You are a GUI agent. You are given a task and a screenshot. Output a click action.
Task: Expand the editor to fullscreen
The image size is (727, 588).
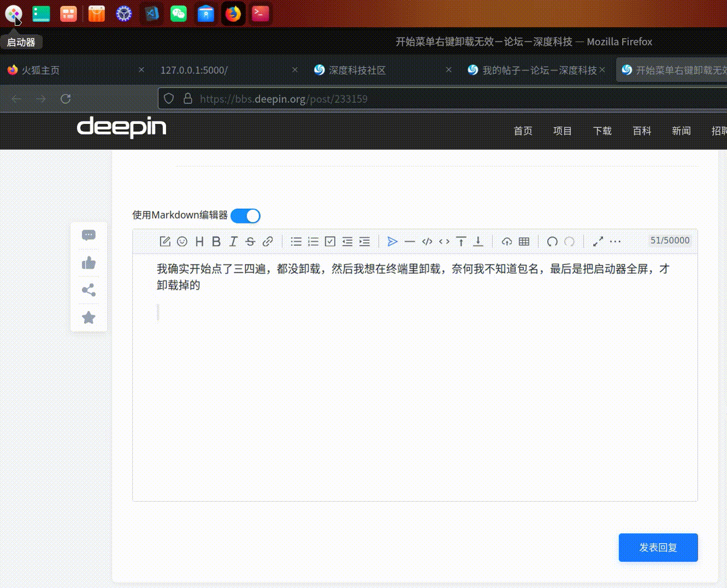click(x=597, y=241)
